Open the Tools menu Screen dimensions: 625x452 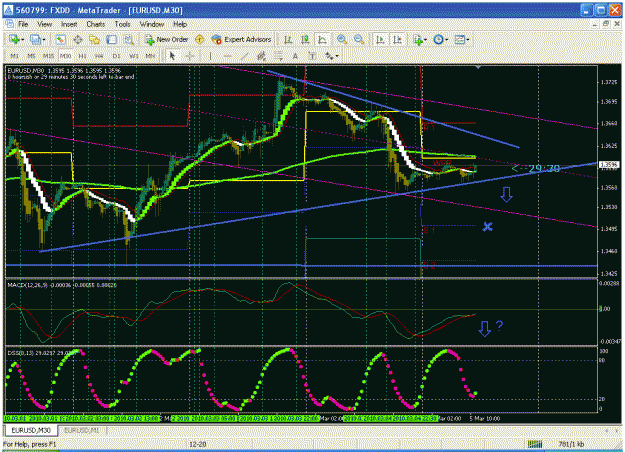122,24
